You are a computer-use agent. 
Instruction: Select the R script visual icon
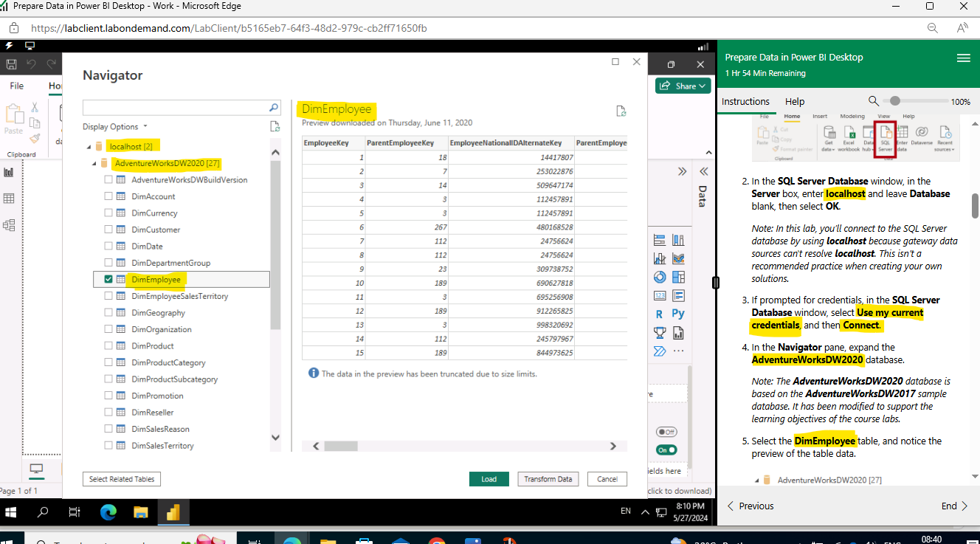660,314
